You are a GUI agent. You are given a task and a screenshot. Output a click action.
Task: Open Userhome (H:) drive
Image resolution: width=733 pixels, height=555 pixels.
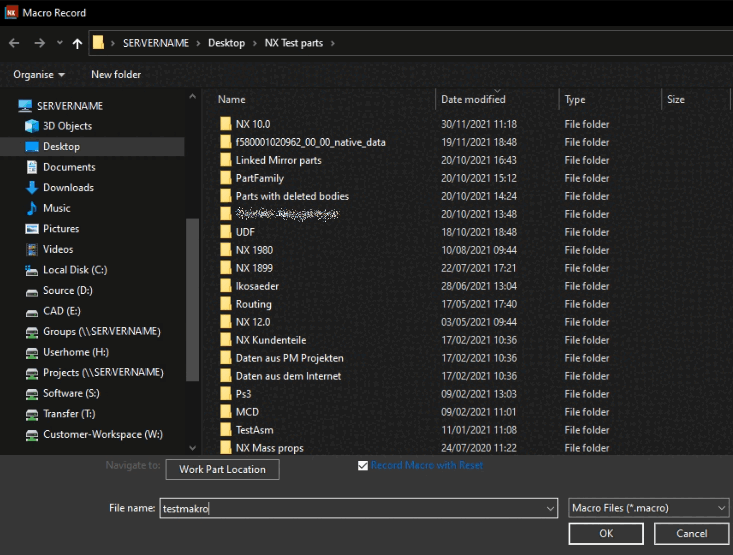67,352
